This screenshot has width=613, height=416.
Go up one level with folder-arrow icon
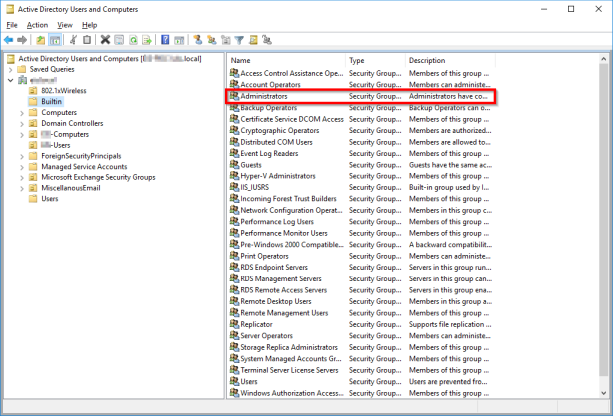pos(41,40)
